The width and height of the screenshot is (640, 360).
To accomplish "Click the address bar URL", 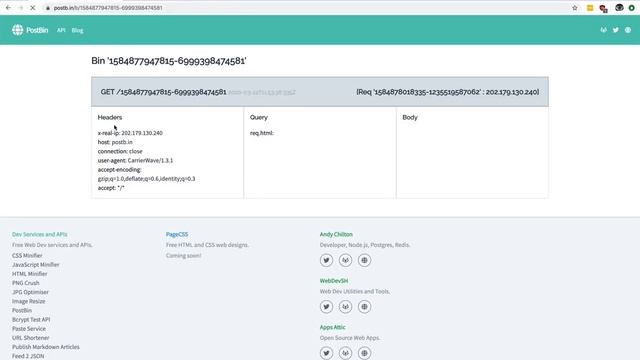I will pyautogui.click(x=108, y=8).
